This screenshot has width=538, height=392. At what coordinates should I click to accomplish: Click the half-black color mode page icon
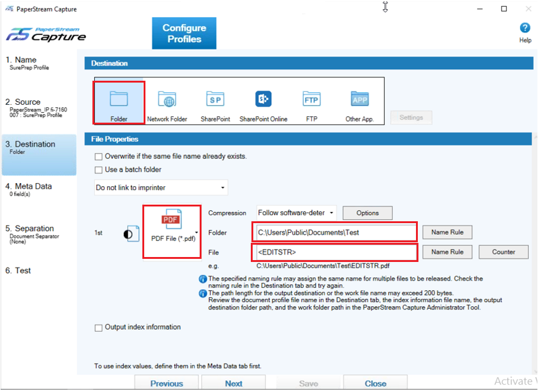(x=131, y=234)
